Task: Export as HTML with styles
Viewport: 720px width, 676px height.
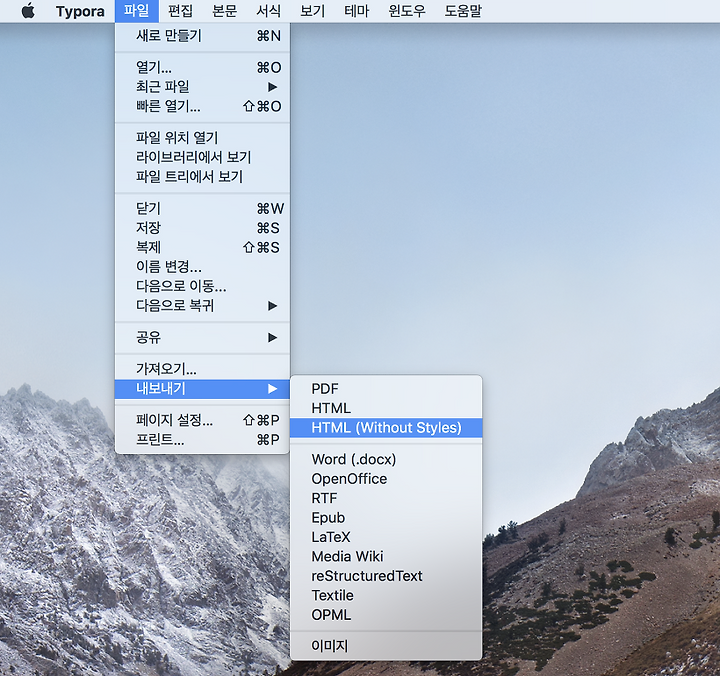Action: click(386, 408)
